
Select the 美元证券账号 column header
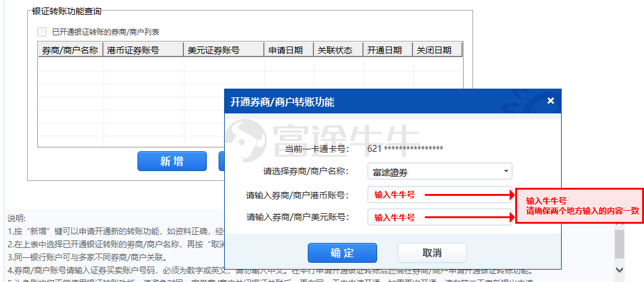[224, 50]
